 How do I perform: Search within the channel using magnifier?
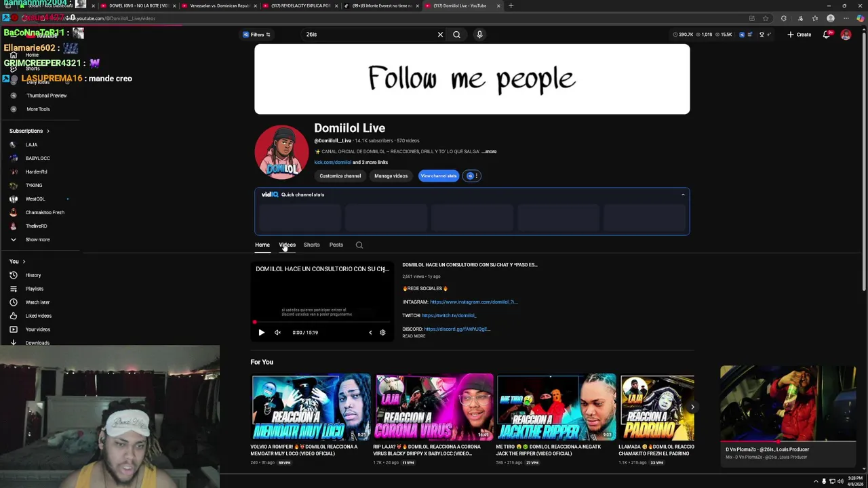pyautogui.click(x=359, y=245)
